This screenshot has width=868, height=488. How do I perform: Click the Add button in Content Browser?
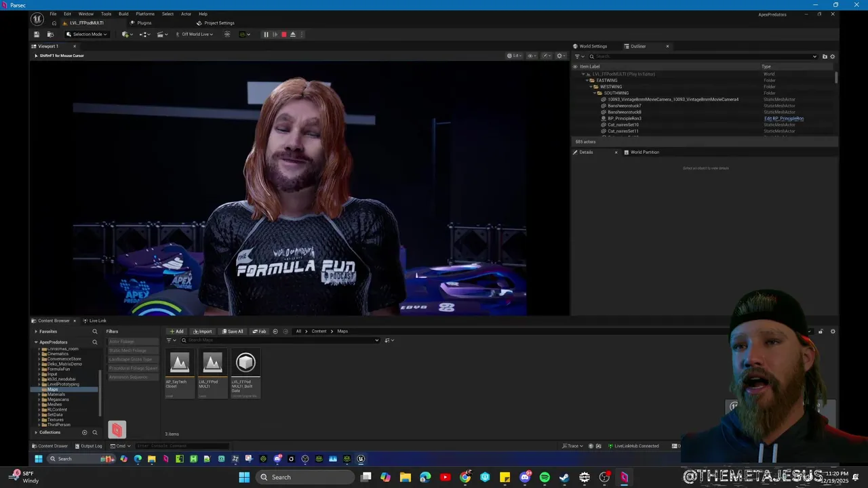176,331
